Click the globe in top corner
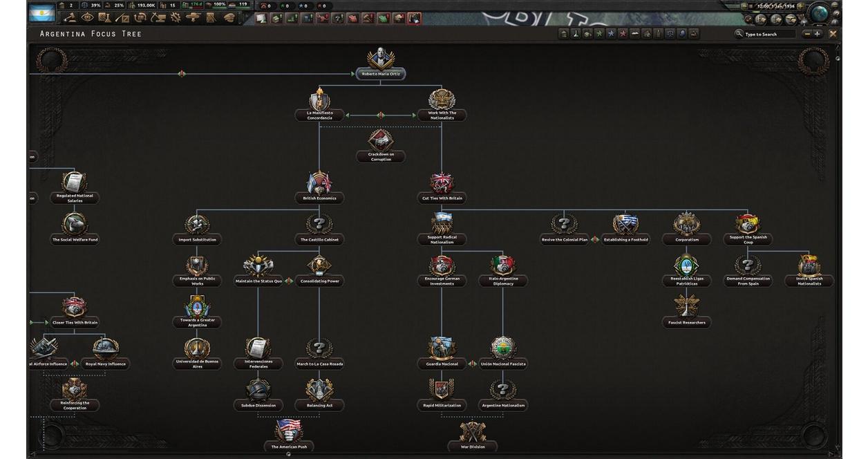Screen dimensions: 868x459 pyautogui.click(x=819, y=14)
